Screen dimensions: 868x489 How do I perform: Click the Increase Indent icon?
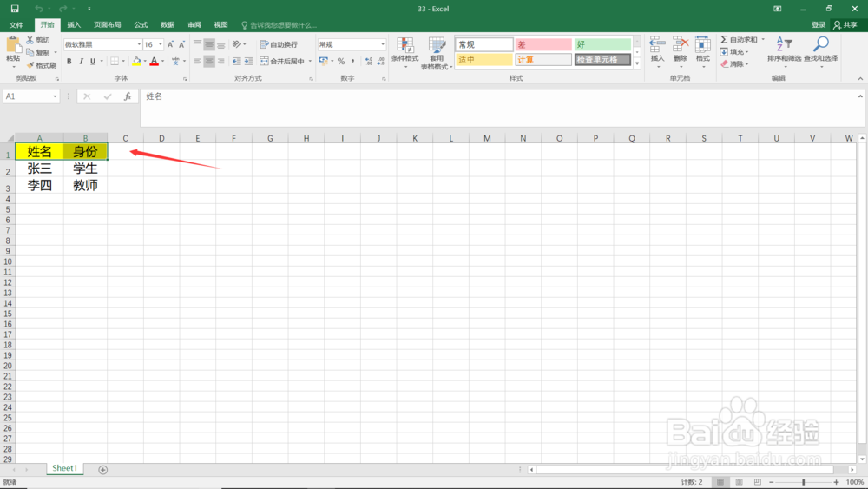[x=248, y=61]
